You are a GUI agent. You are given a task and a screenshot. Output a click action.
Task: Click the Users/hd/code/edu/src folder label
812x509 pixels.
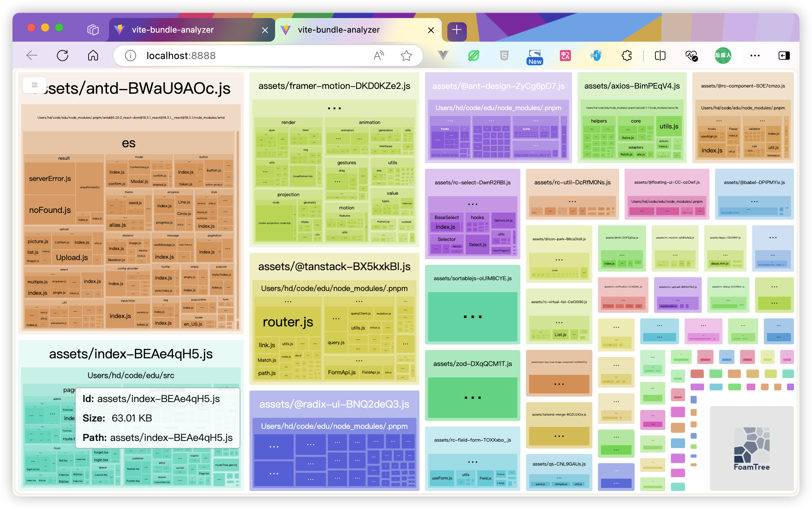tap(131, 375)
